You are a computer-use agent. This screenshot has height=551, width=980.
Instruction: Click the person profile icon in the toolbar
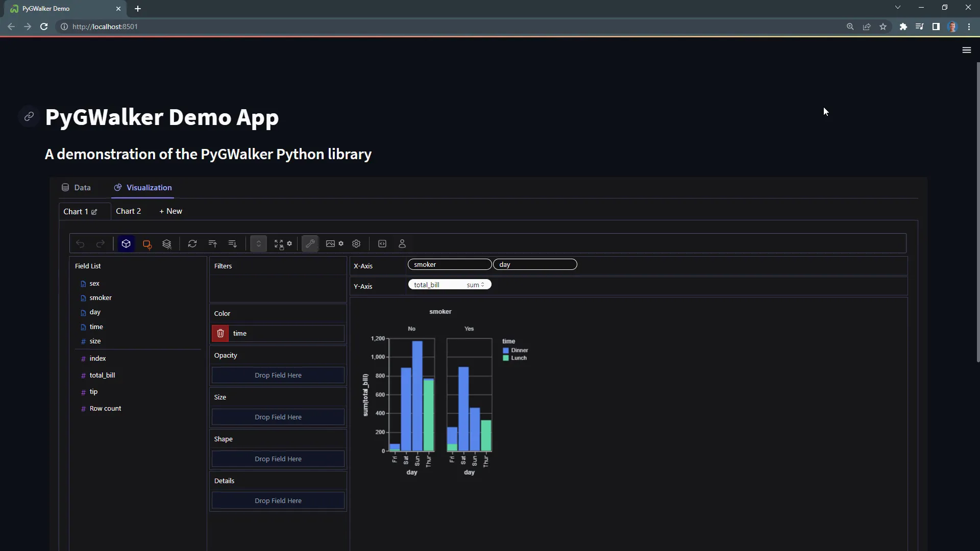(402, 243)
